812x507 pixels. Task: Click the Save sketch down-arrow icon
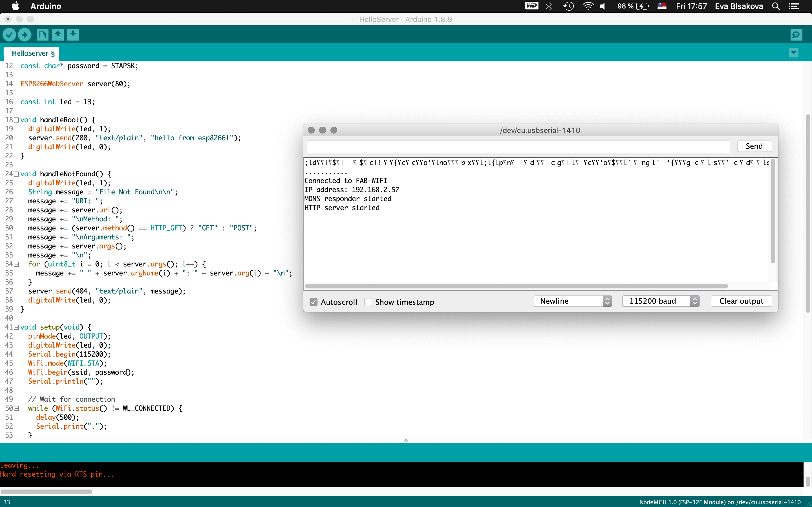(73, 35)
